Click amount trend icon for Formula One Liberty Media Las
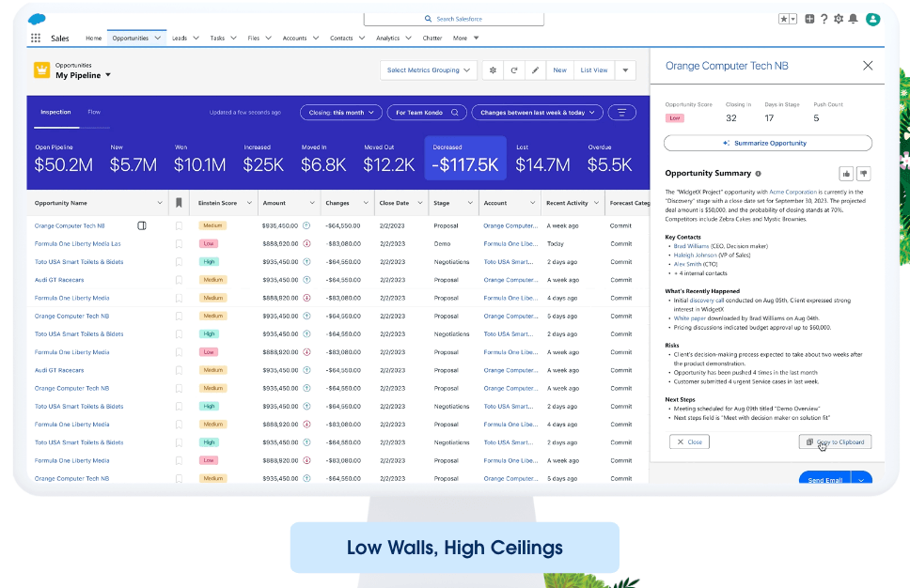 [306, 243]
